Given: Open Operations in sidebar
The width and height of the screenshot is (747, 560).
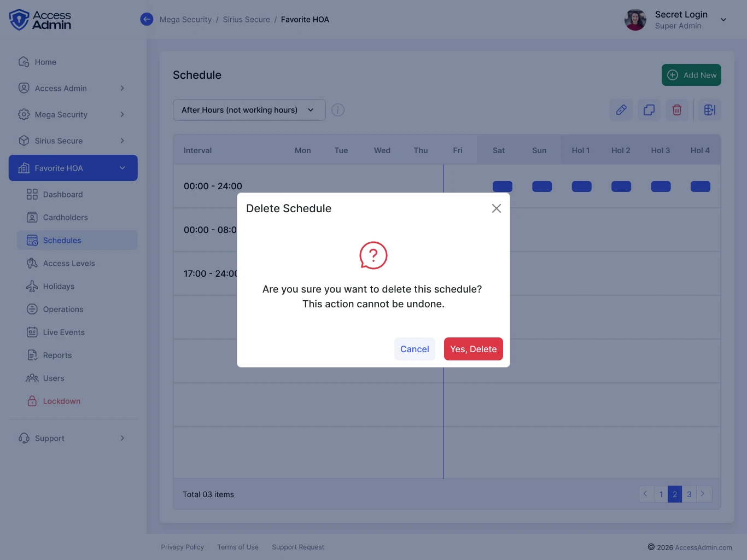Looking at the screenshot, I should [77, 309].
